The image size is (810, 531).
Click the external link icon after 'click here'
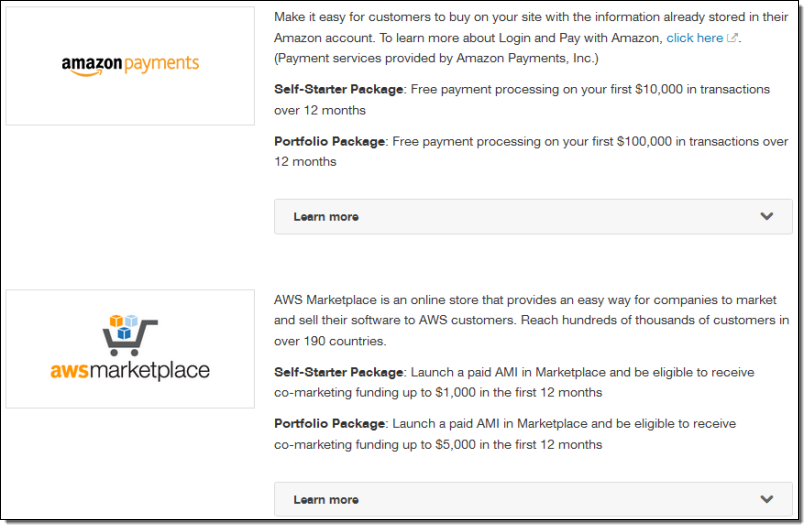(732, 38)
